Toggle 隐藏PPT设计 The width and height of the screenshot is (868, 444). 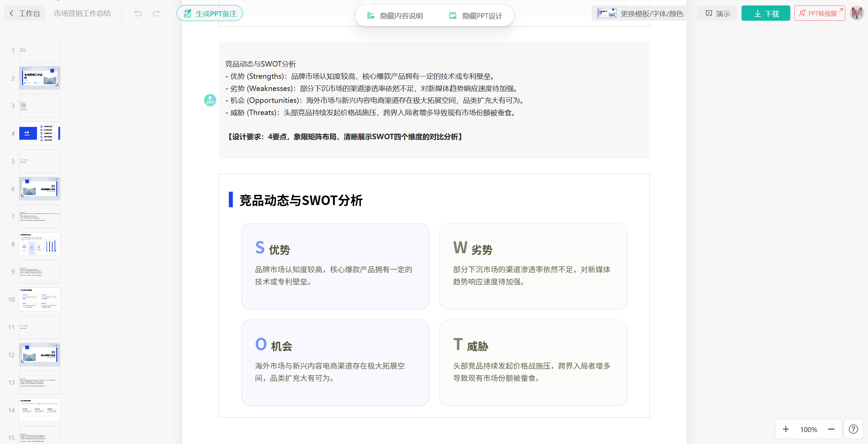[475, 16]
